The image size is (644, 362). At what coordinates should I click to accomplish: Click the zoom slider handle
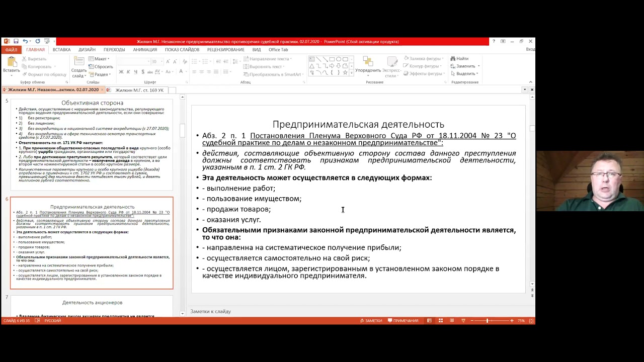coord(487,321)
